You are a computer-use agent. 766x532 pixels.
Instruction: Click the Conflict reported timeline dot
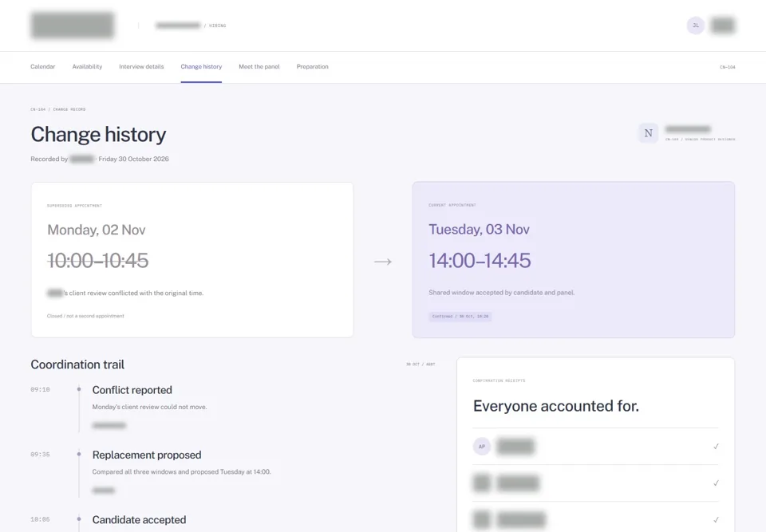(79, 389)
